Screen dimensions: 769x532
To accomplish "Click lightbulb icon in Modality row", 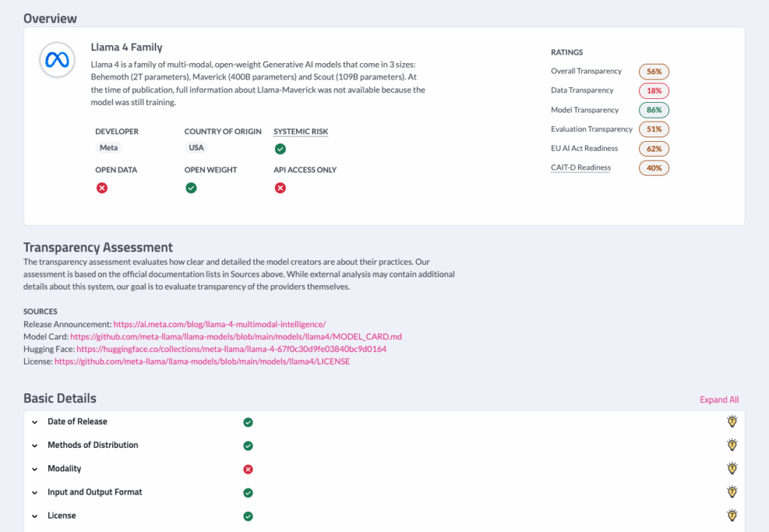I will click(x=732, y=468).
